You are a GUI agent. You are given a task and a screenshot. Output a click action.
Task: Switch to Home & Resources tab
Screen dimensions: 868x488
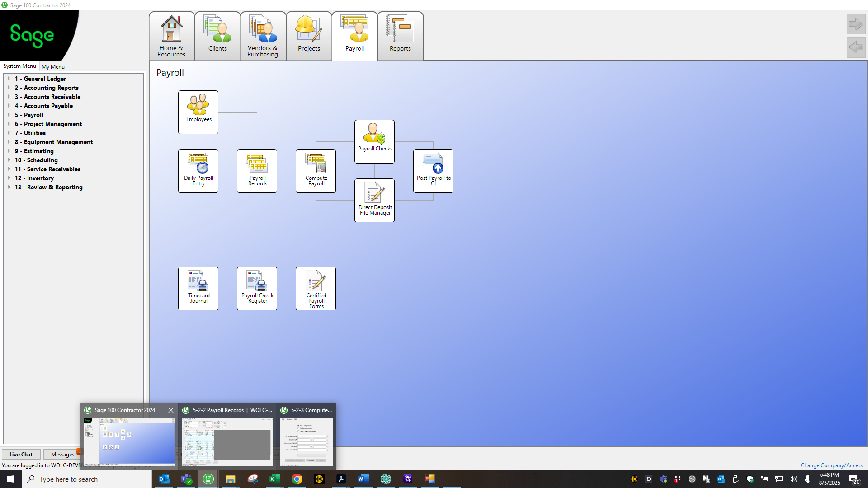click(x=172, y=36)
